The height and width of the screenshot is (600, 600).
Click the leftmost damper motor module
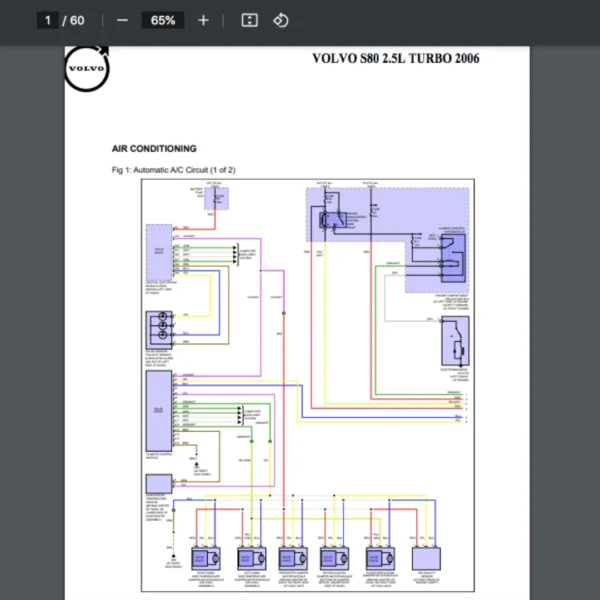coord(206,558)
